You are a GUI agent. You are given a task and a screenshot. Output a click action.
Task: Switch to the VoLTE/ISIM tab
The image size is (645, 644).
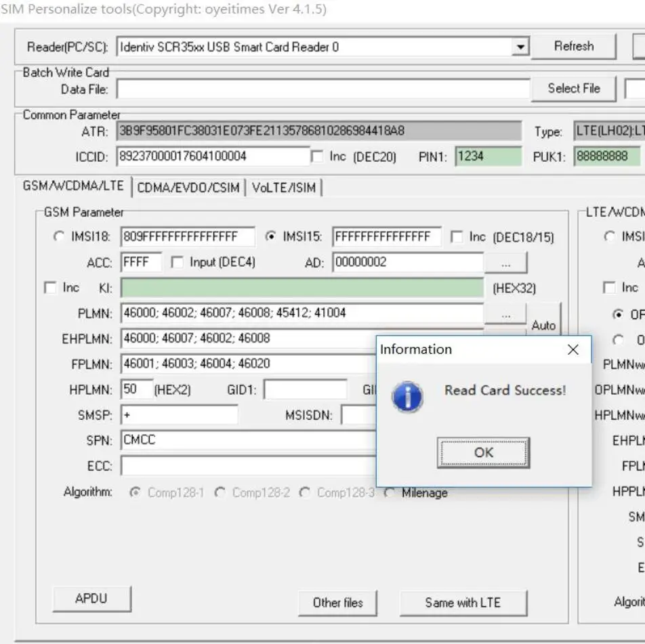coord(284,188)
